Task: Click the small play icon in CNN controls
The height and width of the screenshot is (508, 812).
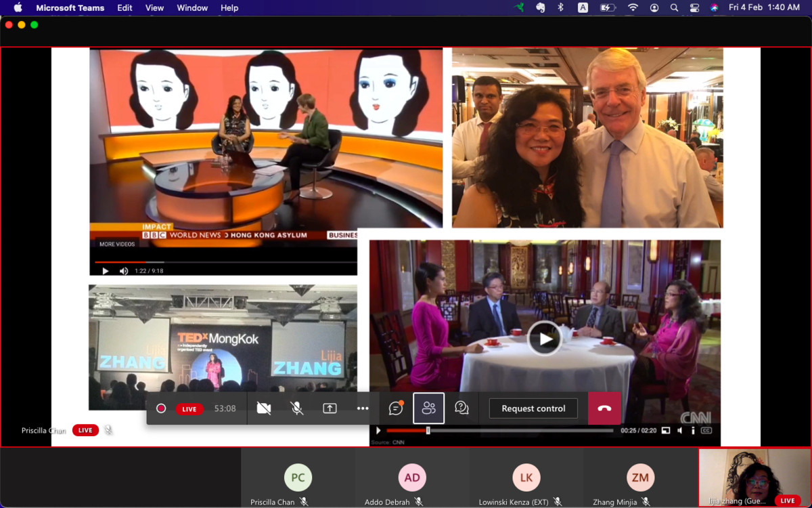Action: point(378,430)
